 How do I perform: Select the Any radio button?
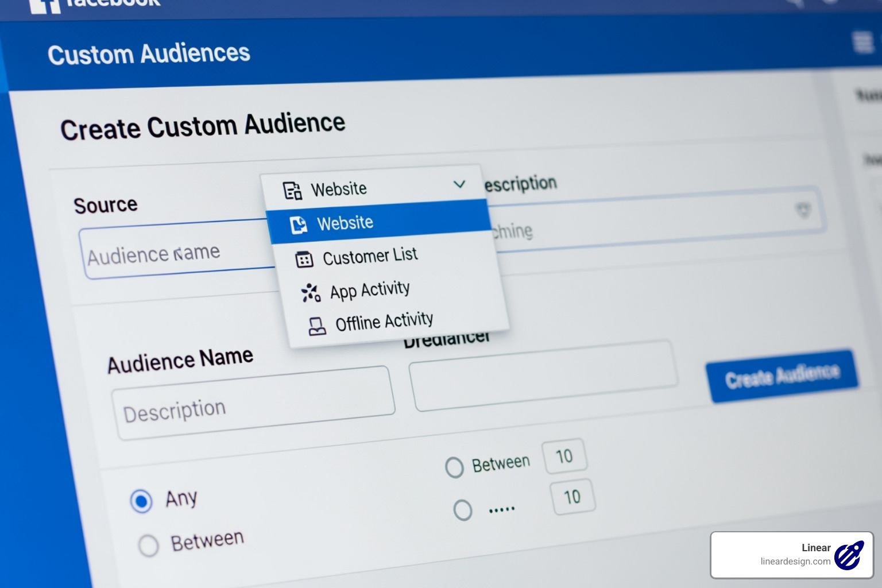142,501
